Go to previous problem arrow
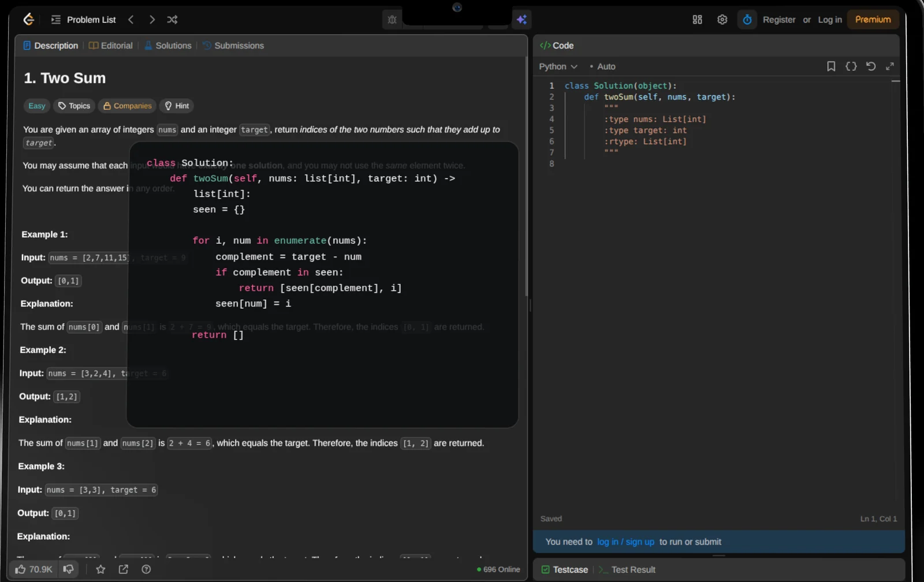924x582 pixels. pyautogui.click(x=131, y=20)
